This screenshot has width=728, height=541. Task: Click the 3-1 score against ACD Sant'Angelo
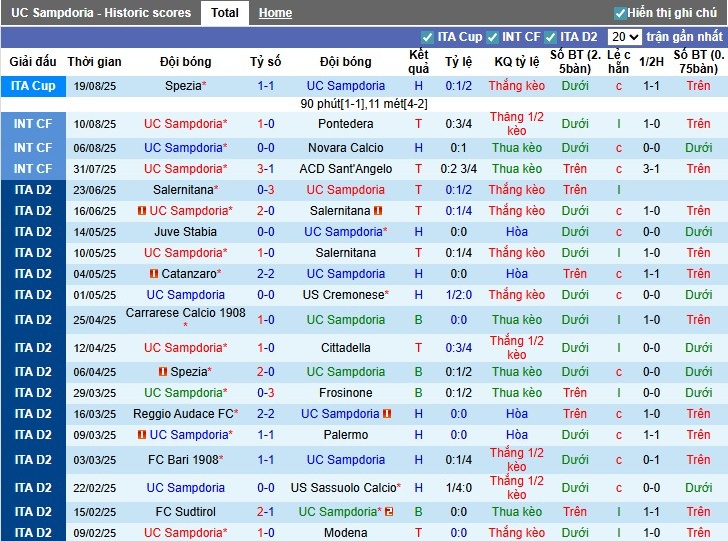click(x=266, y=169)
